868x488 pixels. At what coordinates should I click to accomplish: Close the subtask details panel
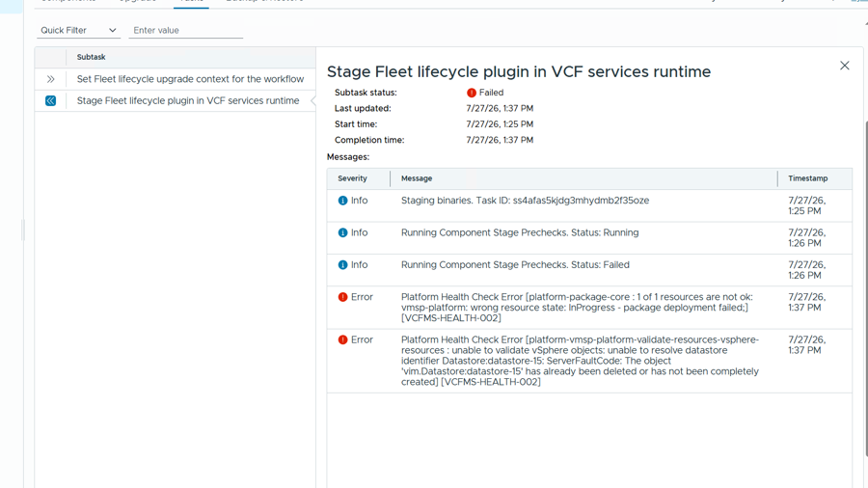[844, 66]
